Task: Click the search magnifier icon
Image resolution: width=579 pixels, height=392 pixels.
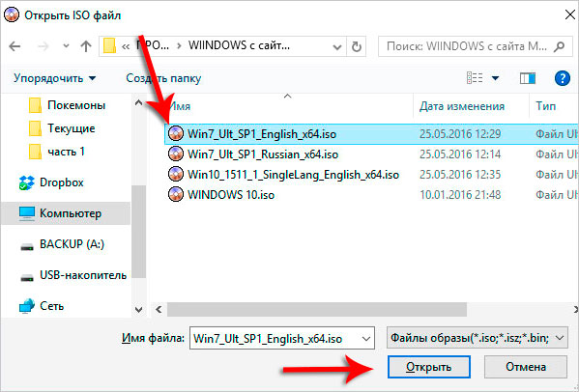Action: pyautogui.click(x=560, y=46)
